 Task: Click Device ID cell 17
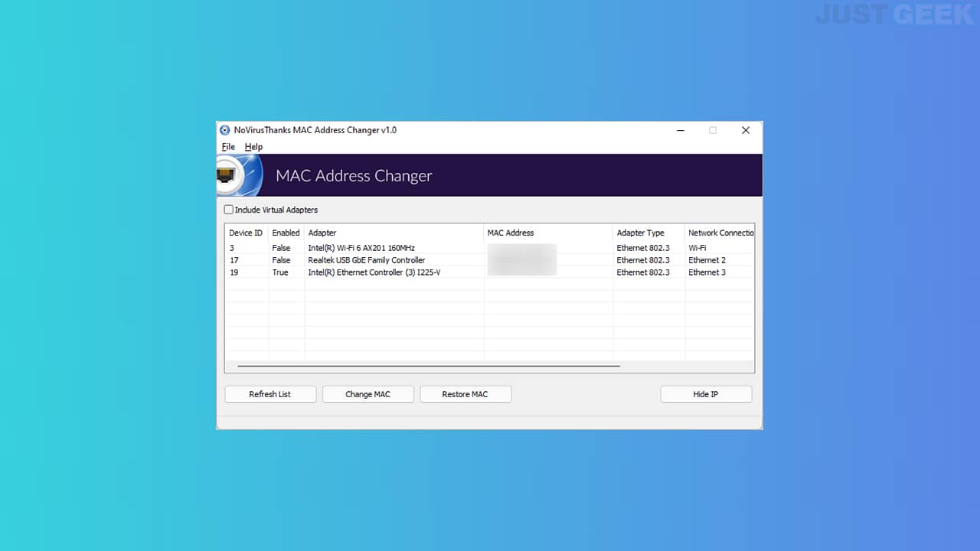click(x=234, y=260)
